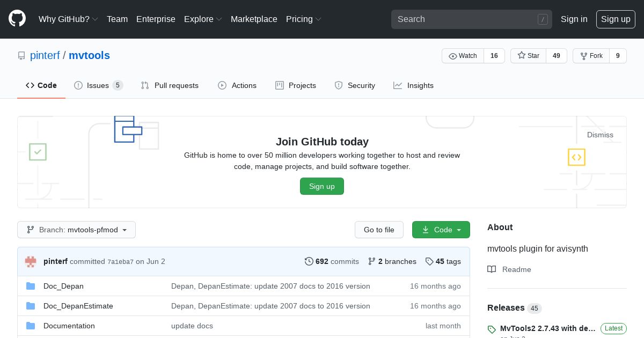The image size is (644, 338).
Task: Expand the Pricing menu
Action: [304, 19]
